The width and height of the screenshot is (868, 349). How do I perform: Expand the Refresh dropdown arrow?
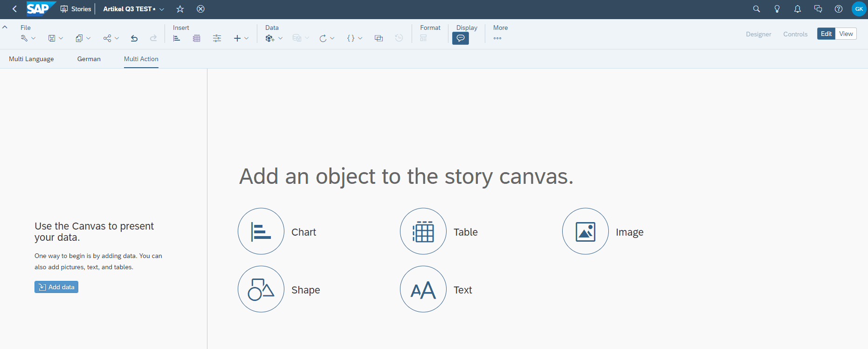pos(332,38)
